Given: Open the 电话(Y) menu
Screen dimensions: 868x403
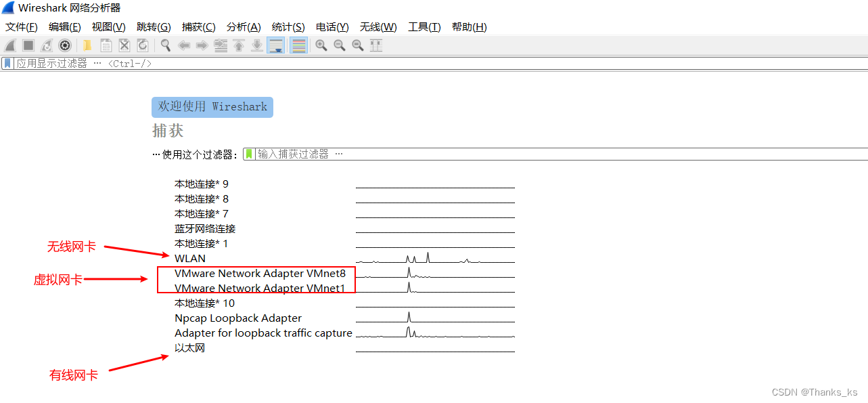Looking at the screenshot, I should coord(332,27).
